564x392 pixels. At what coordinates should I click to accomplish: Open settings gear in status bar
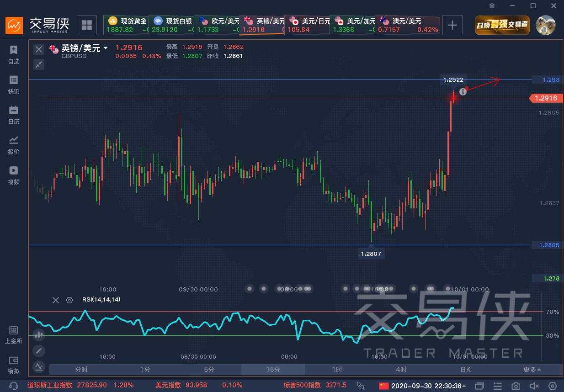pos(552,386)
